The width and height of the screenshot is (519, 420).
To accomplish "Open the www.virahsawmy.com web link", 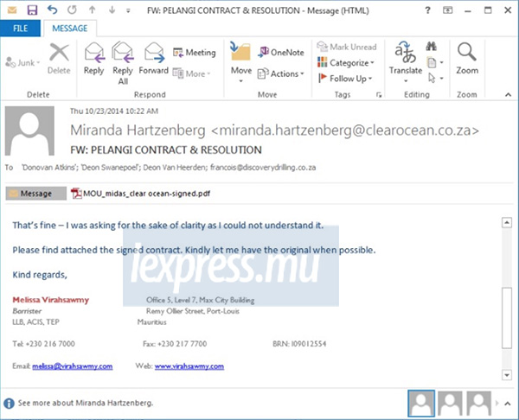I will [x=189, y=366].
